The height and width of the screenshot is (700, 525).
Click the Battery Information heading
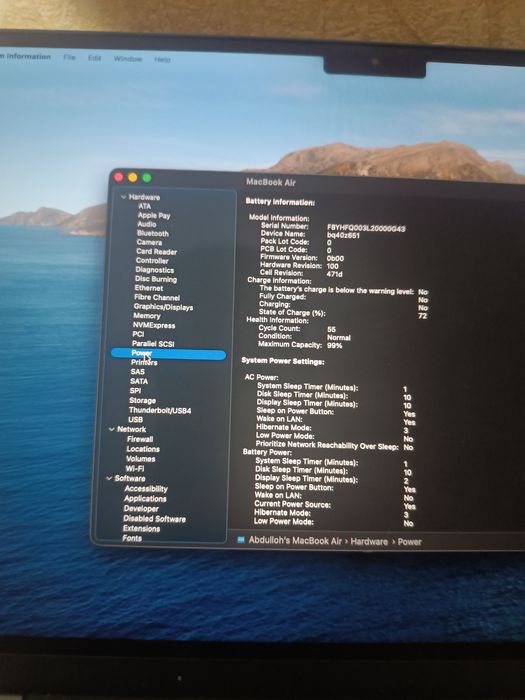(280, 202)
